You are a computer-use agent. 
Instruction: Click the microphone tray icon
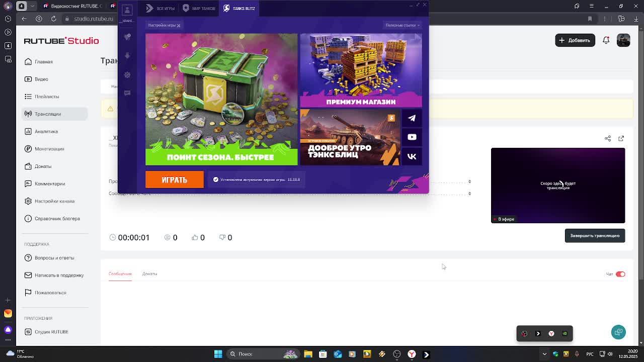(577, 354)
